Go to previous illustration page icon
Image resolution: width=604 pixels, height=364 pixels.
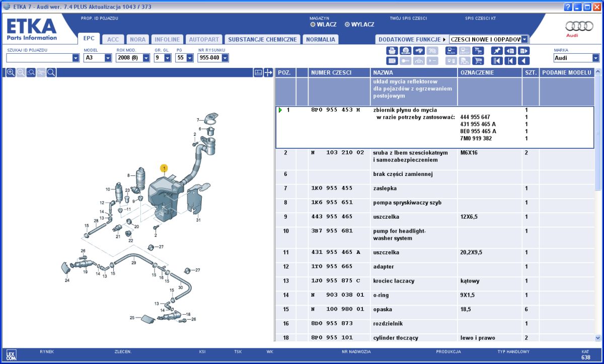pos(510,50)
